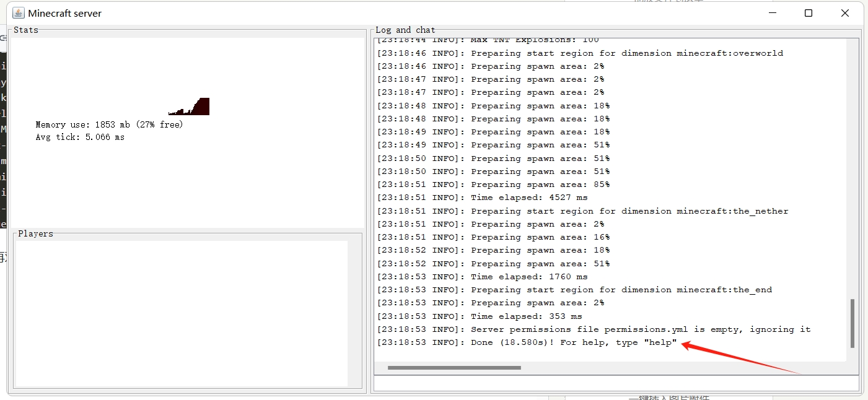Click the memory usage graph in Stats
This screenshot has height=400, width=868.
[x=189, y=107]
